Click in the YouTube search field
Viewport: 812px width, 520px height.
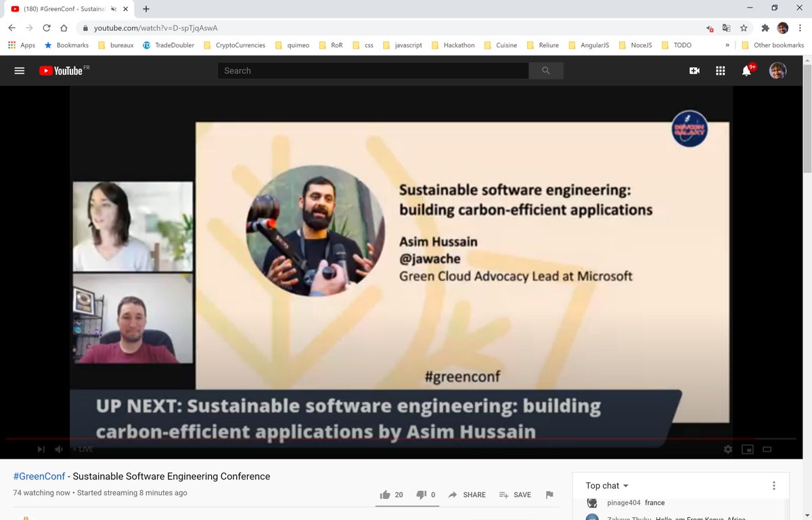373,70
